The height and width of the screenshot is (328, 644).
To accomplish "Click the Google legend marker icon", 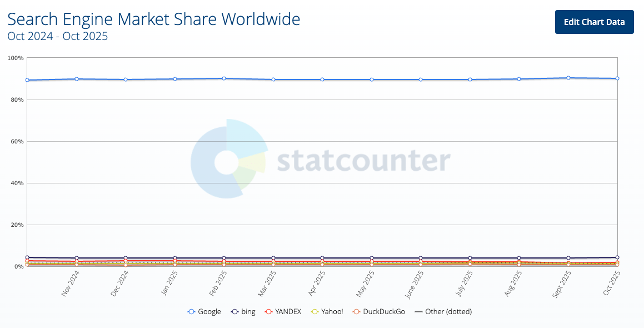I will click(192, 312).
